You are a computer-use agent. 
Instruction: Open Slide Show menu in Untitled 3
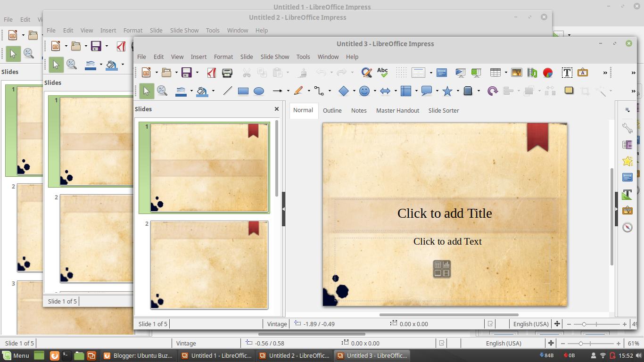(275, 57)
